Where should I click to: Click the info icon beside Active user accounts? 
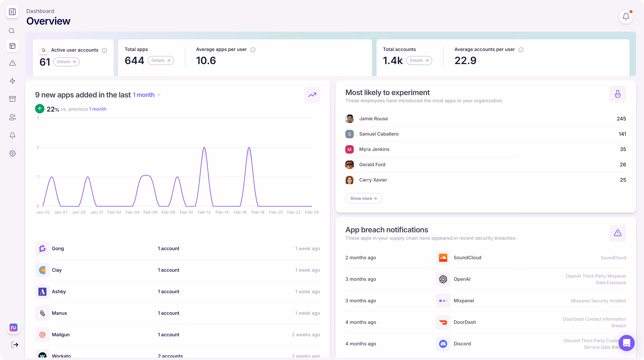click(x=104, y=50)
